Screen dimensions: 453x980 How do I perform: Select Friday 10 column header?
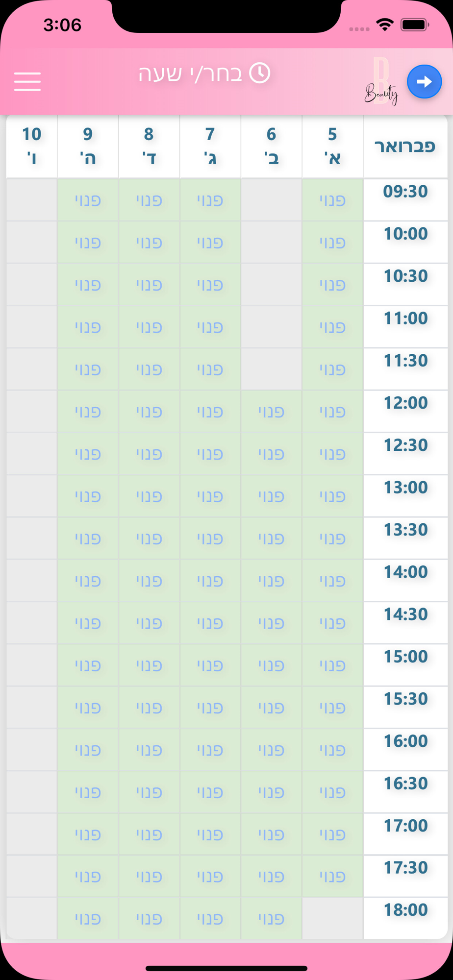point(32,146)
